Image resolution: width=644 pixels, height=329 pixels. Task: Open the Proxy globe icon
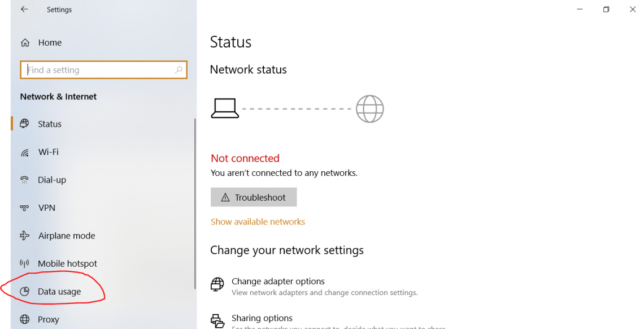pyautogui.click(x=24, y=319)
